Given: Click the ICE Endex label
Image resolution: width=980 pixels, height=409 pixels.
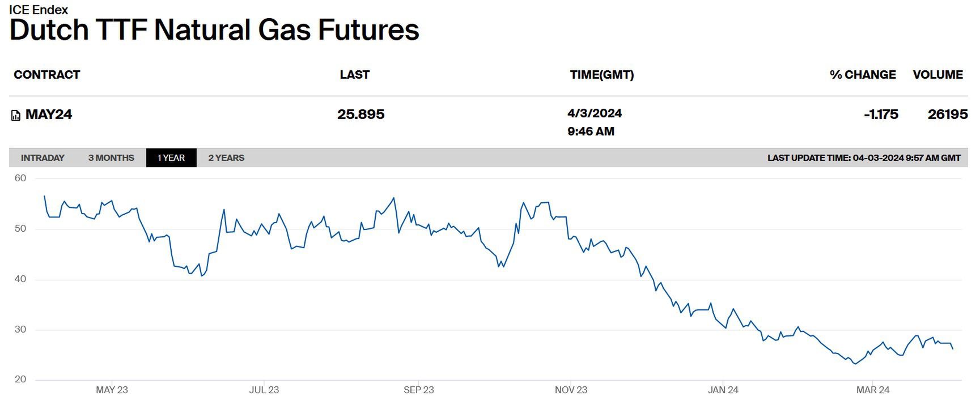Looking at the screenshot, I should (x=39, y=10).
